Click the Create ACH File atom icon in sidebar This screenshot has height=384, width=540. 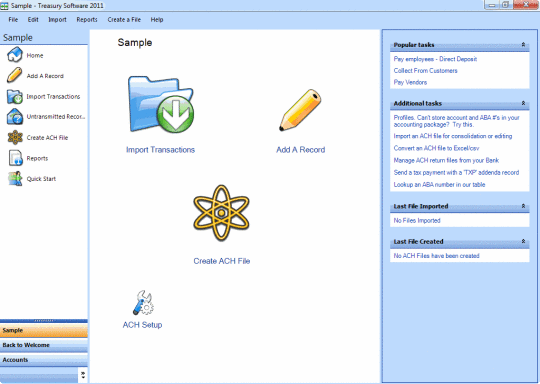click(x=15, y=137)
